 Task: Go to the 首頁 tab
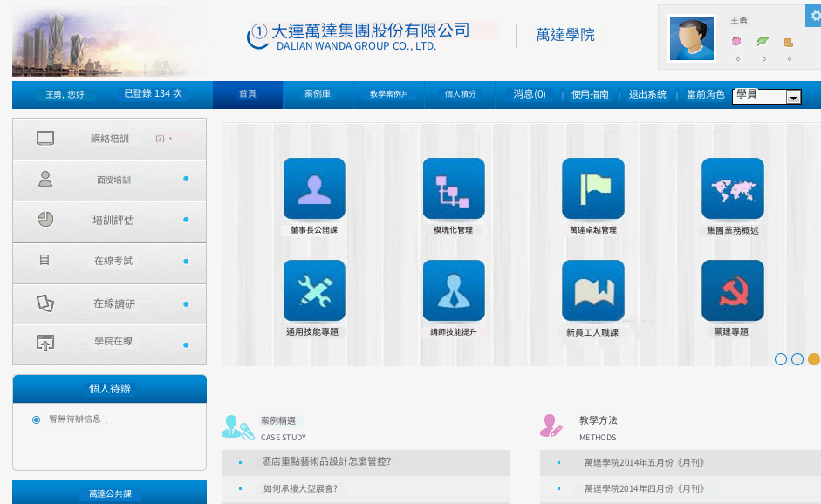(248, 94)
